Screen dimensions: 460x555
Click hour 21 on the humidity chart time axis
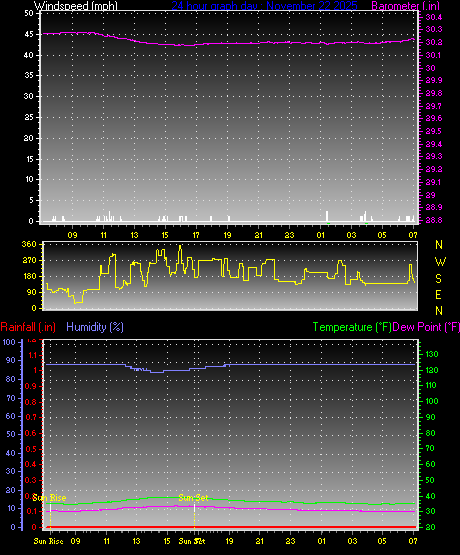coord(260,541)
